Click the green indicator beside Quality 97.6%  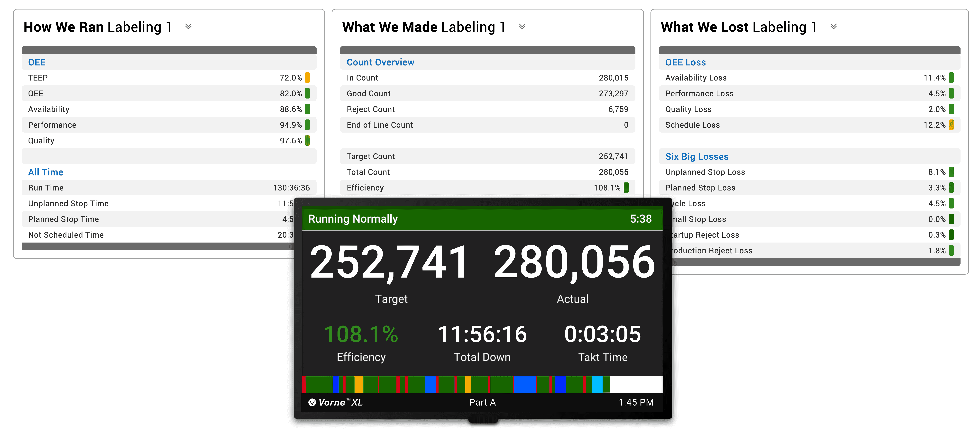point(308,140)
